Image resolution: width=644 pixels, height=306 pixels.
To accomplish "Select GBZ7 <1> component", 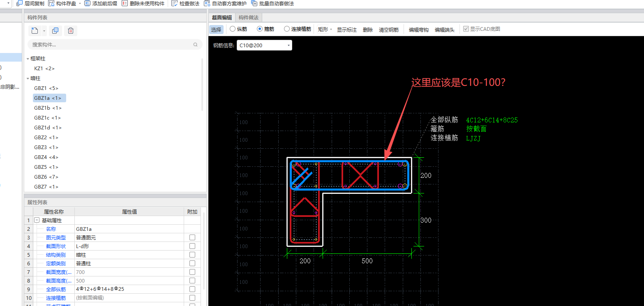I will [x=46, y=186].
